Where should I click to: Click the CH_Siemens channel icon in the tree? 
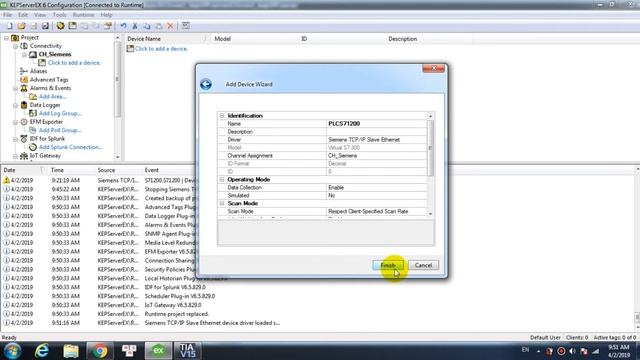pyautogui.click(x=33, y=54)
